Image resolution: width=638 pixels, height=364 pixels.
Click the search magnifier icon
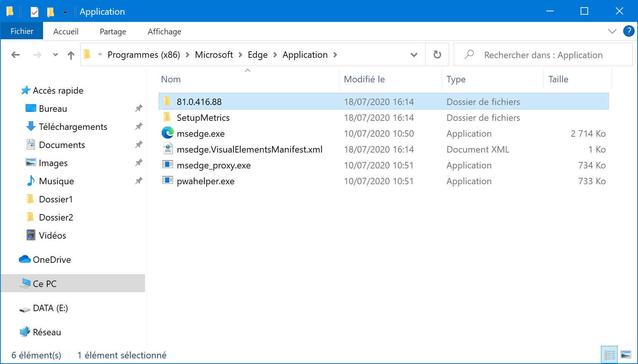pyautogui.click(x=469, y=55)
